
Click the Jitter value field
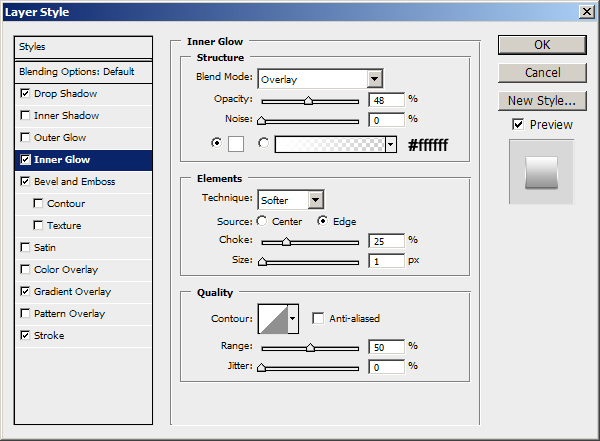click(386, 367)
